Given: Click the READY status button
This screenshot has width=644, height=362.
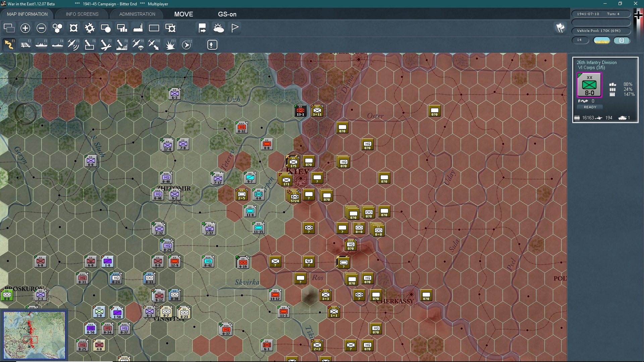Looking at the screenshot, I should point(590,107).
